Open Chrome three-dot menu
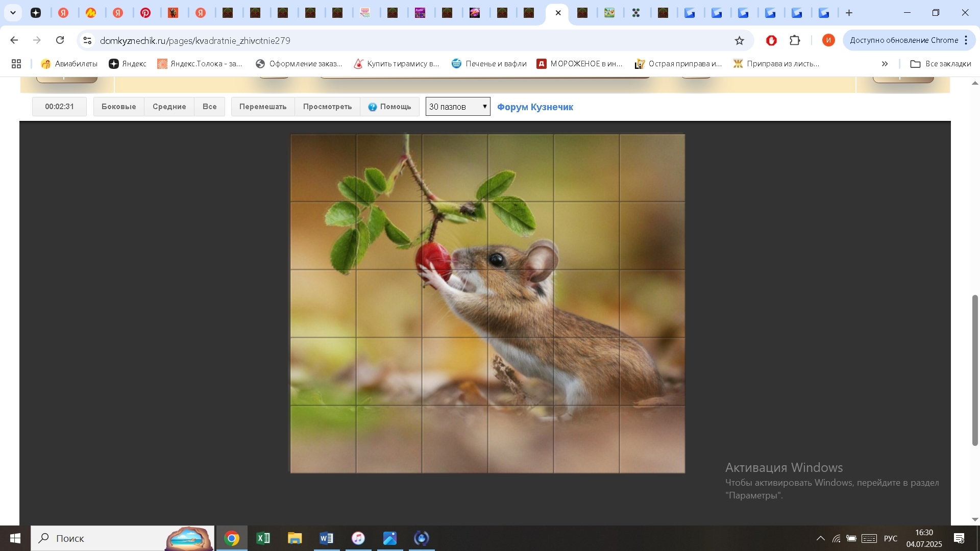 [966, 40]
